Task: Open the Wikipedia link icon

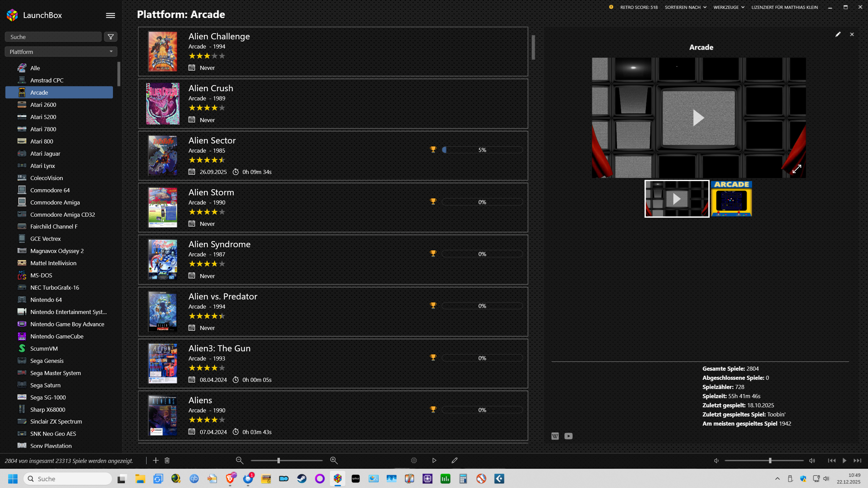Action: point(555,436)
